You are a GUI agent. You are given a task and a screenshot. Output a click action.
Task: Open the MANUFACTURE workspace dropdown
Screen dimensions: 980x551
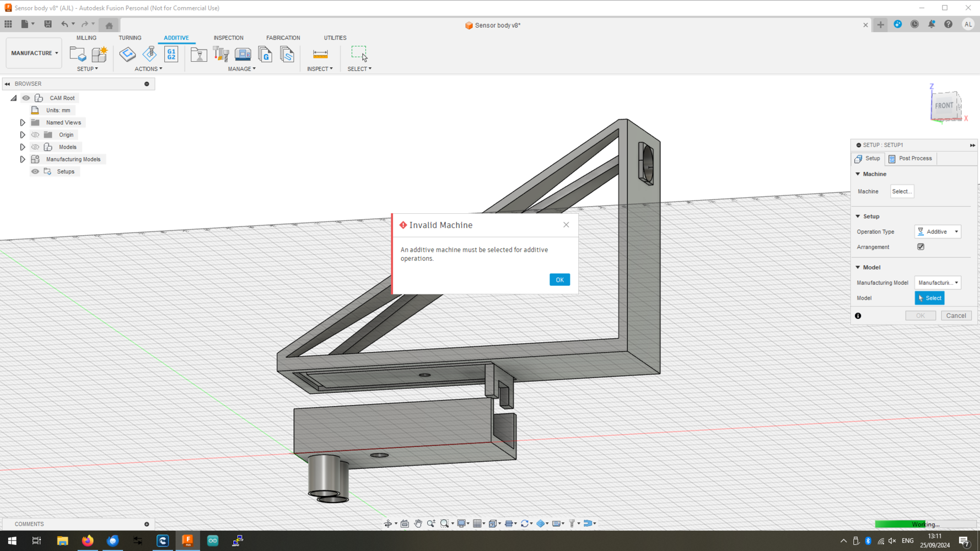coord(34,53)
